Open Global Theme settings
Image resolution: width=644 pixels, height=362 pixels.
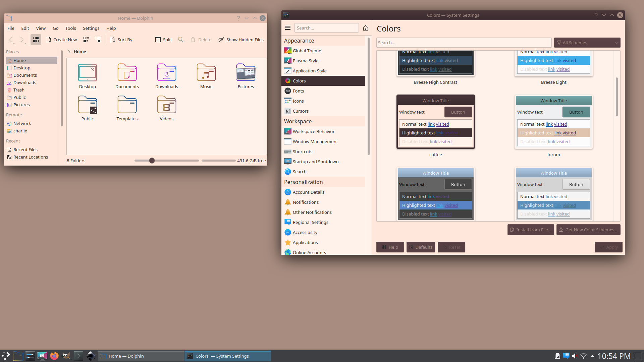click(x=323, y=51)
